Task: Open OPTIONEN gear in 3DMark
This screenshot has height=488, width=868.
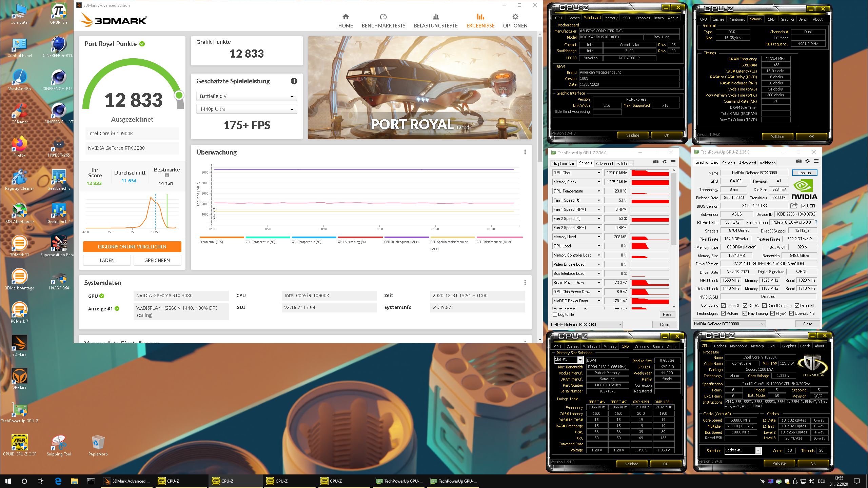Action: (515, 21)
